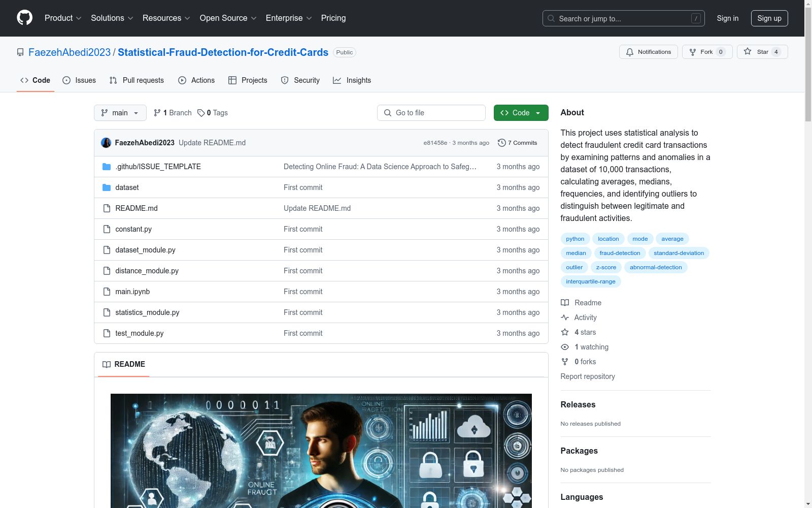Expand the Solutions dropdown
Viewport: 812px width, 508px height.
coord(112,18)
